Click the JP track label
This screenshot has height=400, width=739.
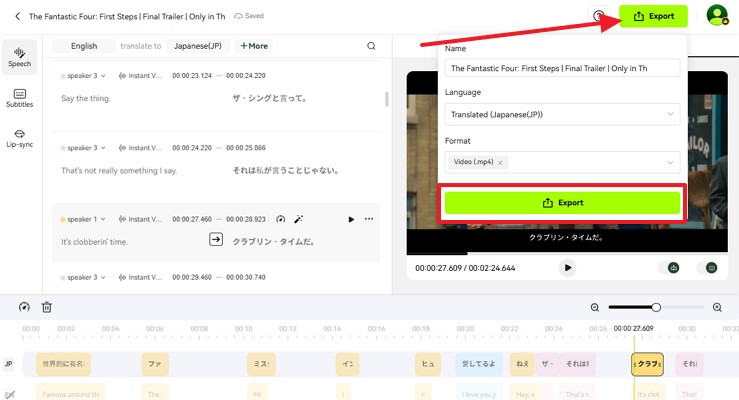[x=8, y=364]
